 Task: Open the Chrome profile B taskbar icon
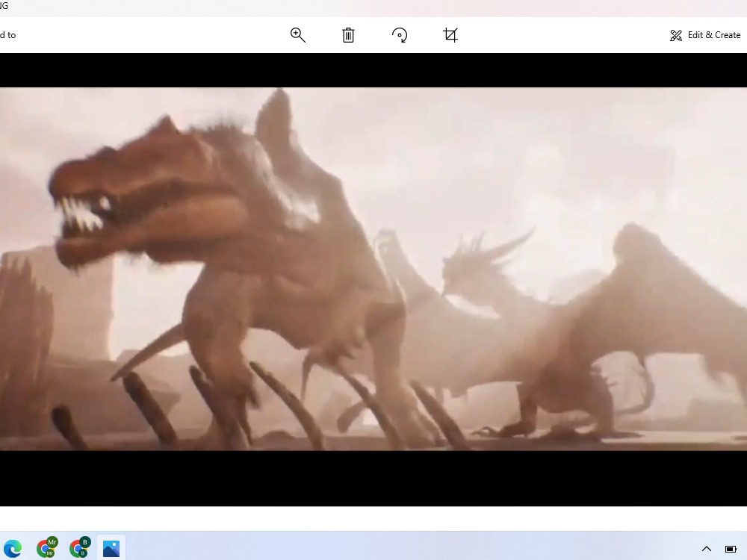[80, 547]
